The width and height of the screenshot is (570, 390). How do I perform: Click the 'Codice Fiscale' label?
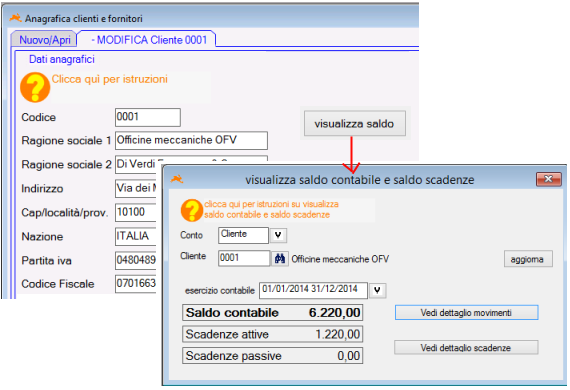58,284
